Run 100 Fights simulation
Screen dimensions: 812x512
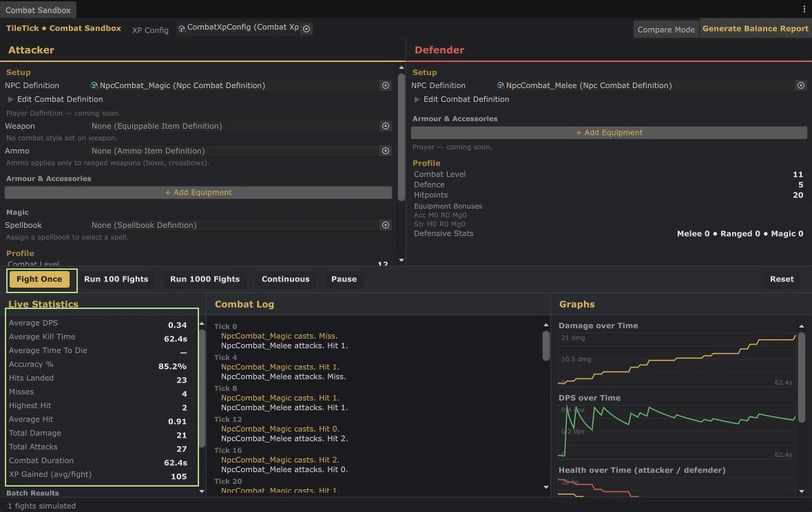tap(116, 279)
